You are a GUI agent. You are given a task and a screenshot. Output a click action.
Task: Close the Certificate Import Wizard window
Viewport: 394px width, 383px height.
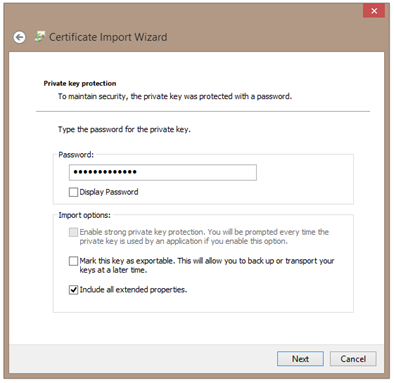point(374,11)
